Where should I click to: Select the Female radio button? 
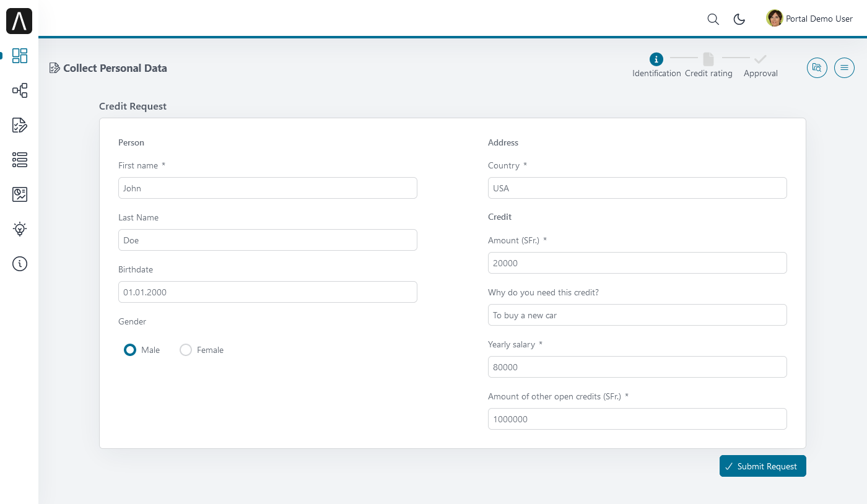[x=186, y=350]
